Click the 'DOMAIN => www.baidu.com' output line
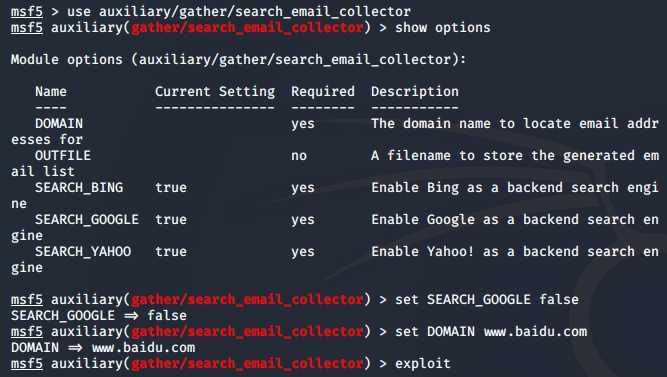667x377 pixels. click(x=103, y=348)
